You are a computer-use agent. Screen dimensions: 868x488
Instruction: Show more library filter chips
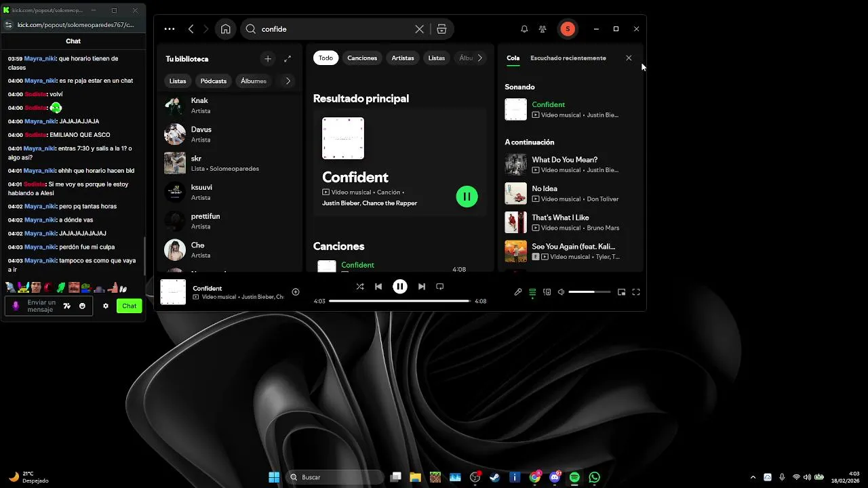[288, 81]
